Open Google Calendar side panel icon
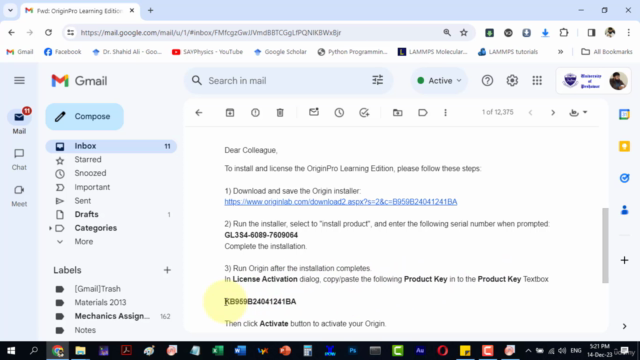Screen dimensions: 640x360 tap(624, 115)
